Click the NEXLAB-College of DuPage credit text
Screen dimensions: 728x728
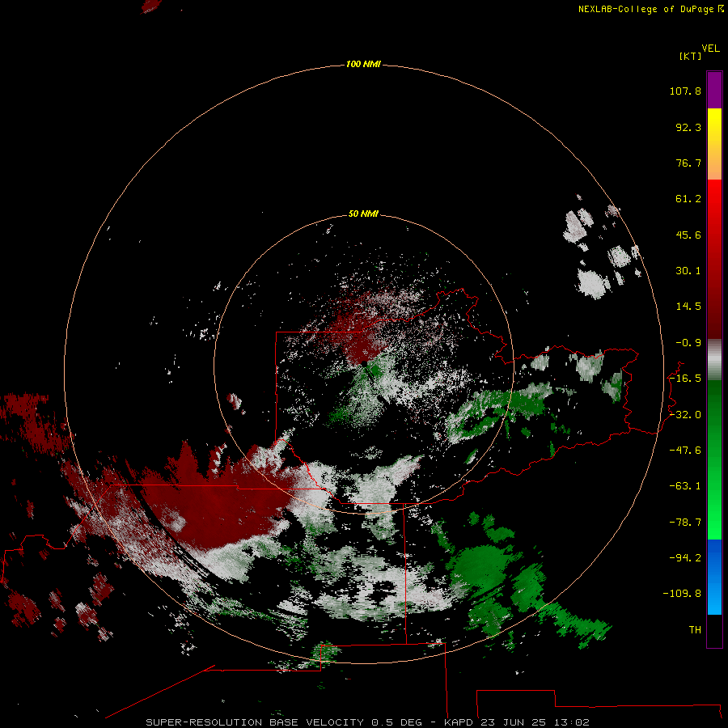[650, 9]
